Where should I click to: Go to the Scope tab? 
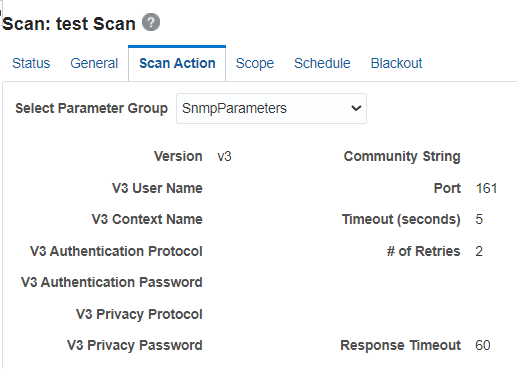tap(255, 63)
